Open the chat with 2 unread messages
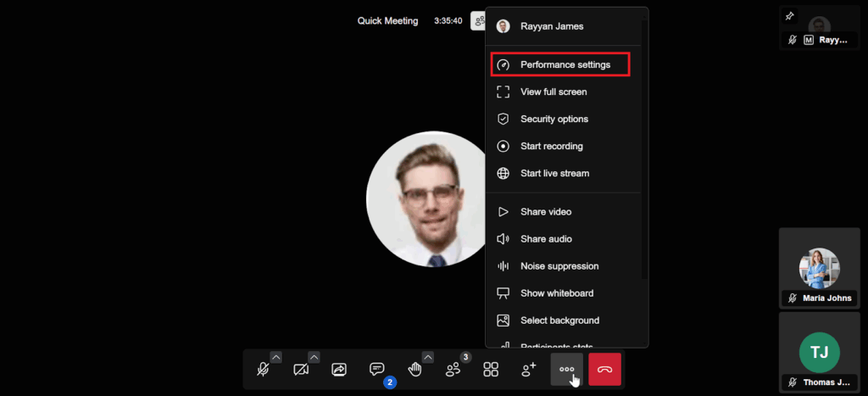The width and height of the screenshot is (868, 396). coord(377,370)
